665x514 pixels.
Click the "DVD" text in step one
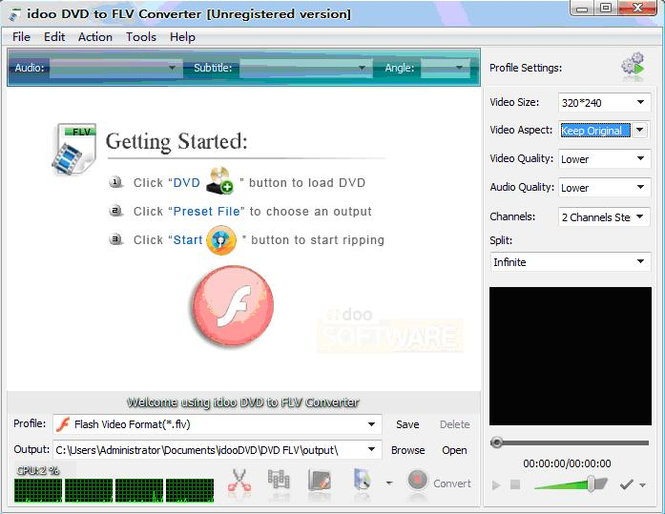187,183
